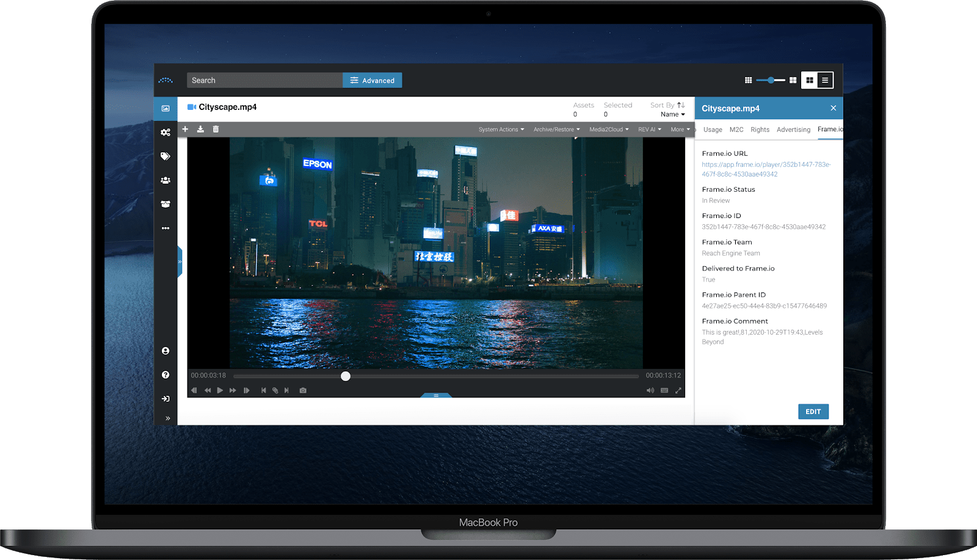This screenshot has height=560, width=977.
Task: Switch to the Usage tab
Action: point(713,129)
